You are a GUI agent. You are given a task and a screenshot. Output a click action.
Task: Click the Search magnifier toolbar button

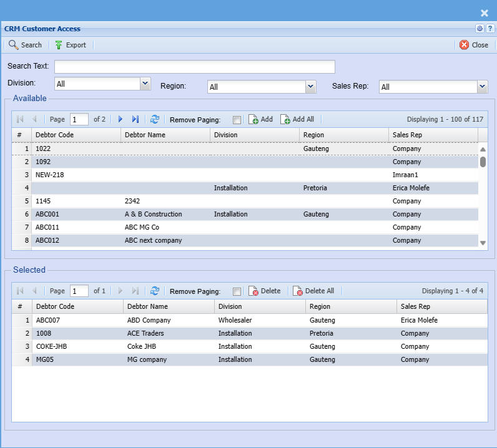(25, 45)
